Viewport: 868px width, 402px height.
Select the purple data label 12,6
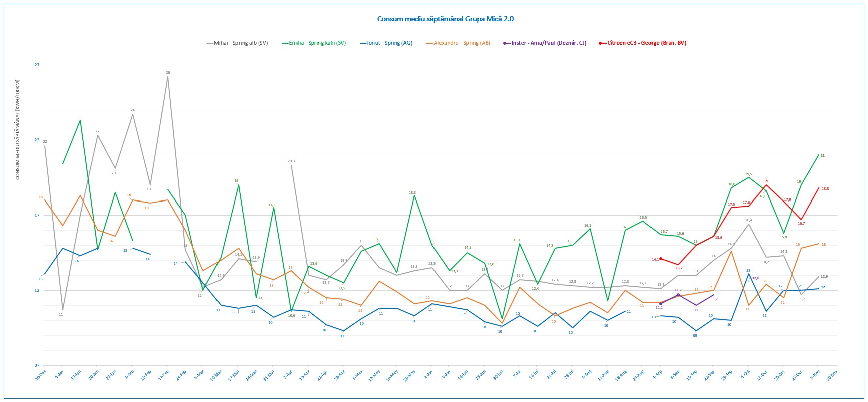coord(756,278)
